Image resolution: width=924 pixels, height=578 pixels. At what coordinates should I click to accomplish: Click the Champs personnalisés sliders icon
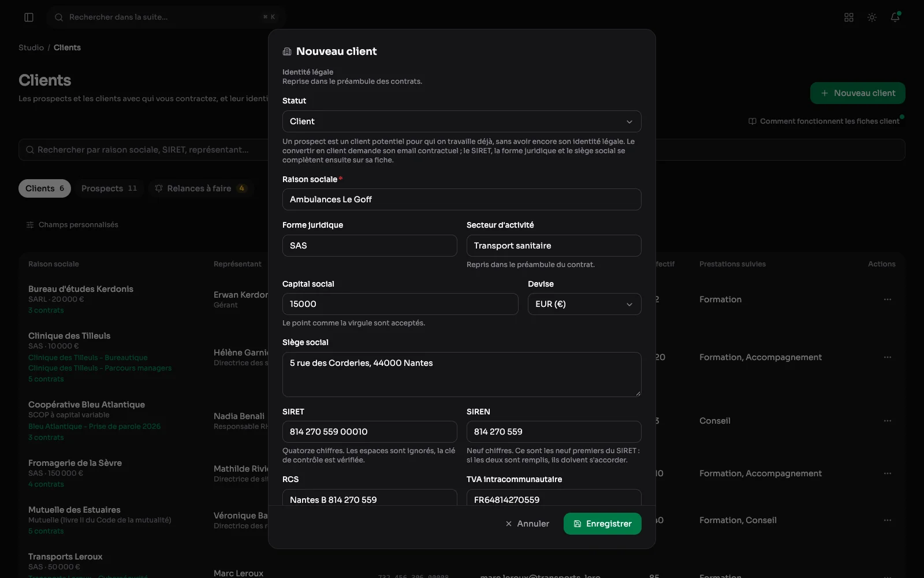[x=30, y=225]
